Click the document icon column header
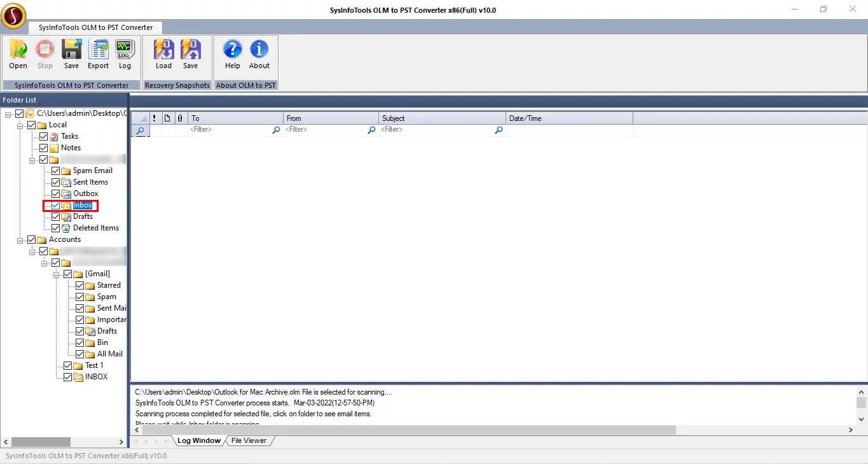 [167, 118]
